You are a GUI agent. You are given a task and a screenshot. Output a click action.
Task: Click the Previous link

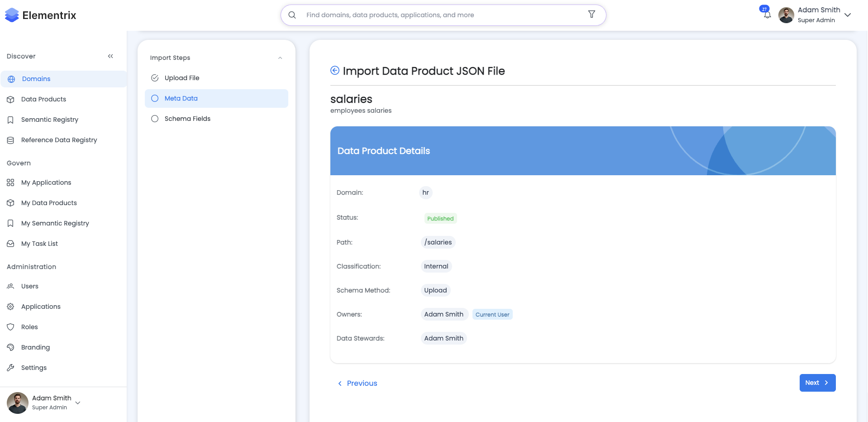click(358, 383)
